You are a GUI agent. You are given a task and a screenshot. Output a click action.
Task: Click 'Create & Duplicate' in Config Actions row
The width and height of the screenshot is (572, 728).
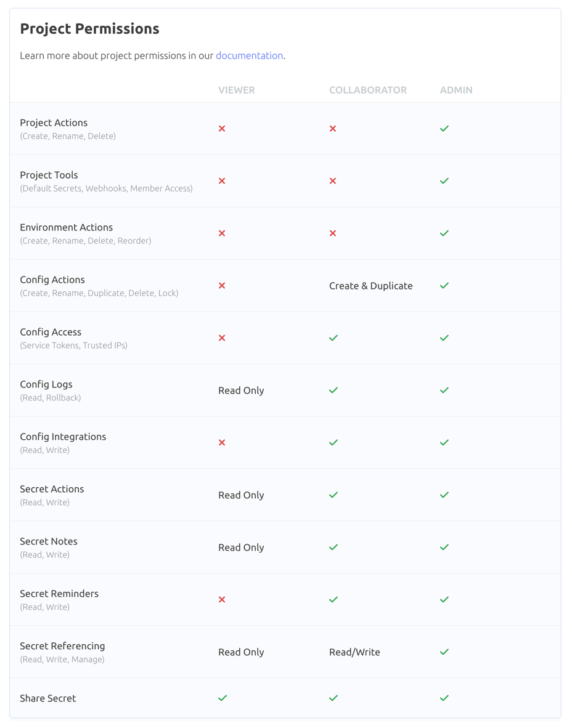pos(371,286)
